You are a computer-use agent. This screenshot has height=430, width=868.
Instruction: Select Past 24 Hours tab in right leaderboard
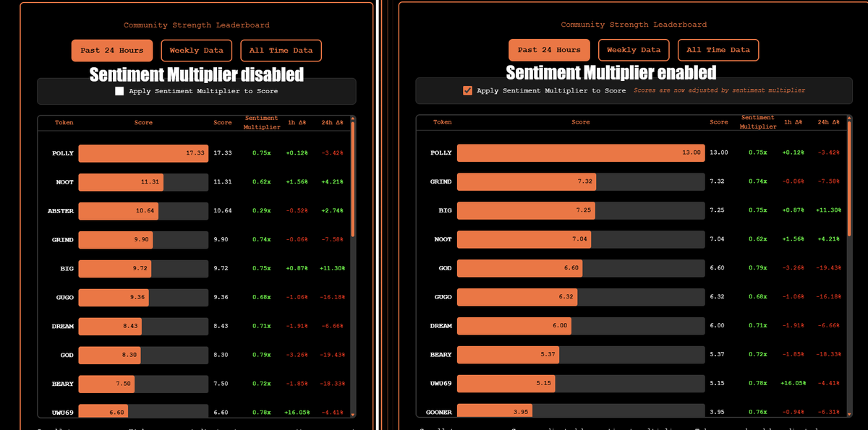(549, 50)
